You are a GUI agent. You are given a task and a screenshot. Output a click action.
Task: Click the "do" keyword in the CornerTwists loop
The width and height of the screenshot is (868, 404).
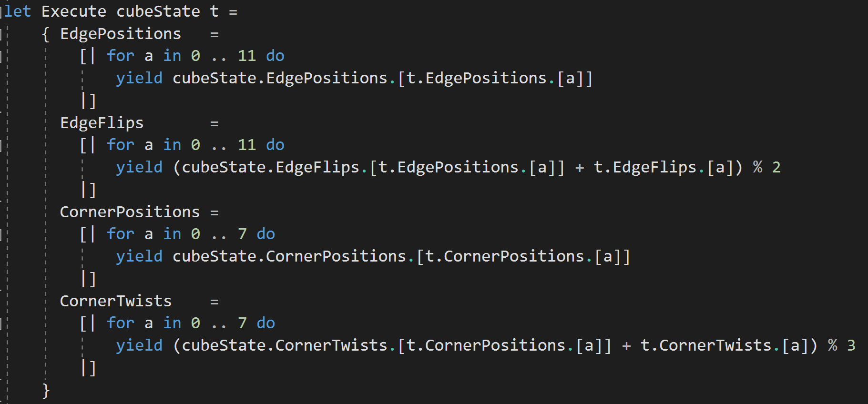pos(266,323)
